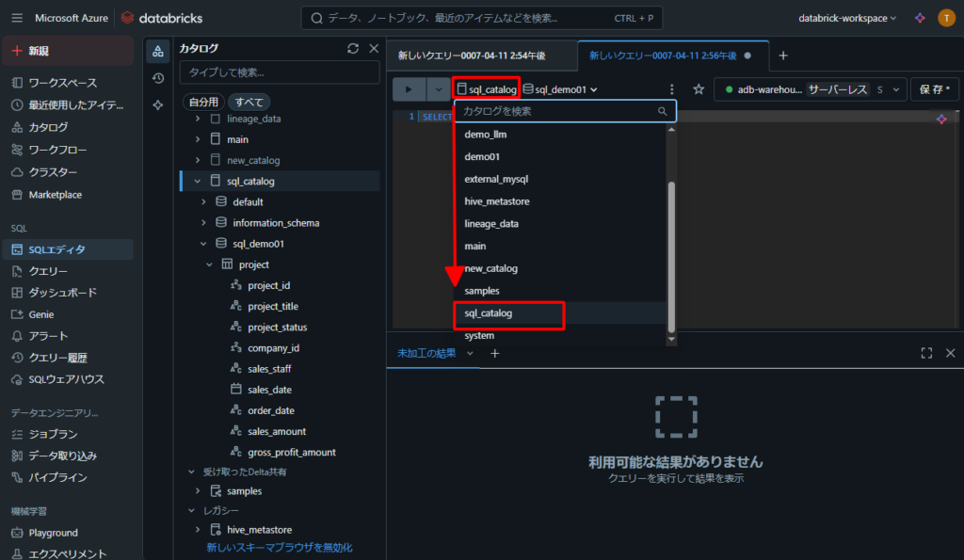This screenshot has width=964, height=560.
Task: Open クラスター in sidebar
Action: [68, 172]
